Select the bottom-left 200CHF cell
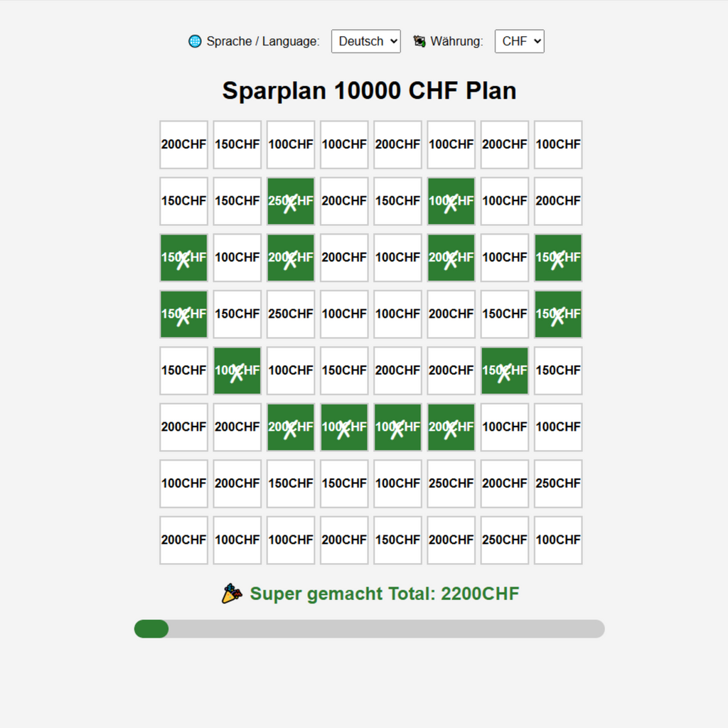The height and width of the screenshot is (728, 728). (183, 540)
